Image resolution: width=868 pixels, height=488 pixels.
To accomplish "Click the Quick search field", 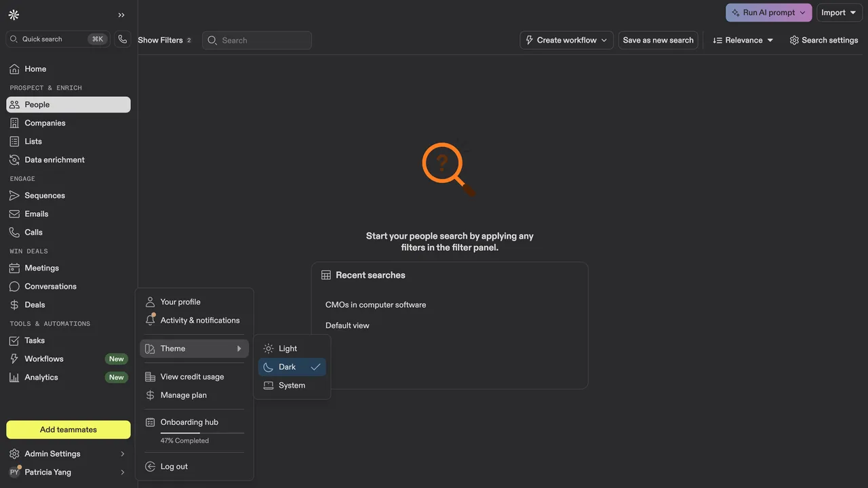I will (x=58, y=39).
